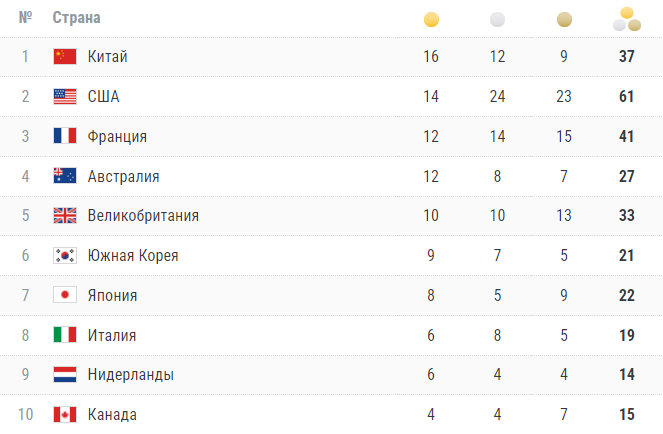The image size is (663, 434).
Task: Open the Южная Корея country link
Action: [133, 256]
